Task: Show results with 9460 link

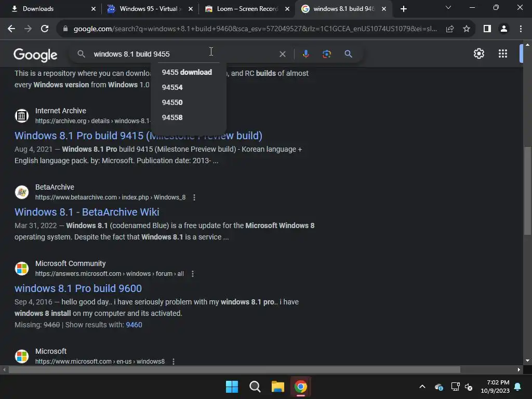Action: click(x=134, y=325)
